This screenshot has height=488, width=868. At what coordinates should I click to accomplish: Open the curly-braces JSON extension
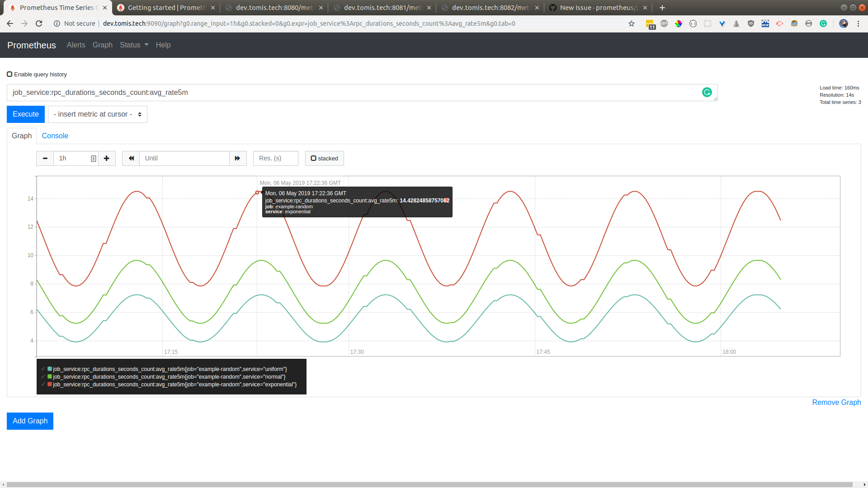[x=693, y=23]
